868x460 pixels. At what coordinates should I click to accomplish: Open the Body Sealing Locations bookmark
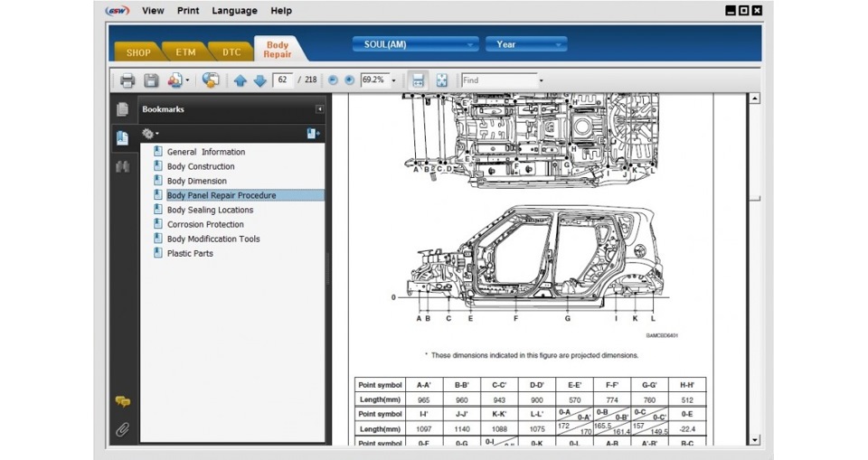click(210, 210)
